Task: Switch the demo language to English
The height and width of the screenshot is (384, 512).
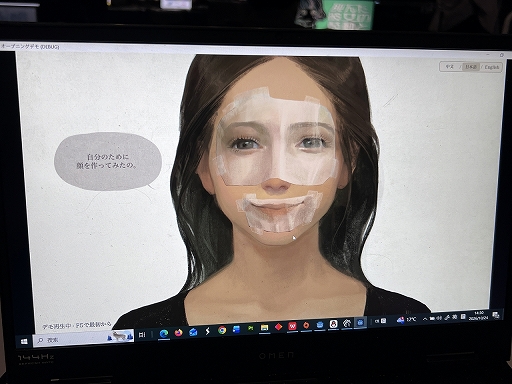Action: tap(492, 67)
